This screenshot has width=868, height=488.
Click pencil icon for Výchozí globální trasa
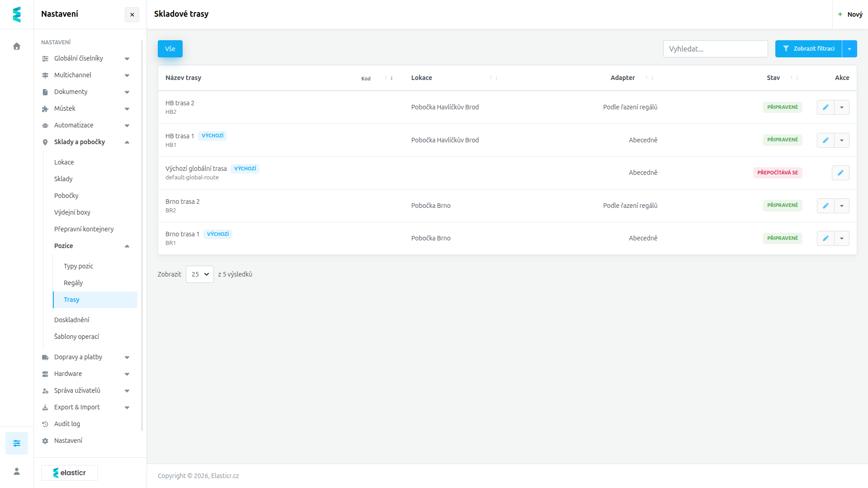click(840, 173)
